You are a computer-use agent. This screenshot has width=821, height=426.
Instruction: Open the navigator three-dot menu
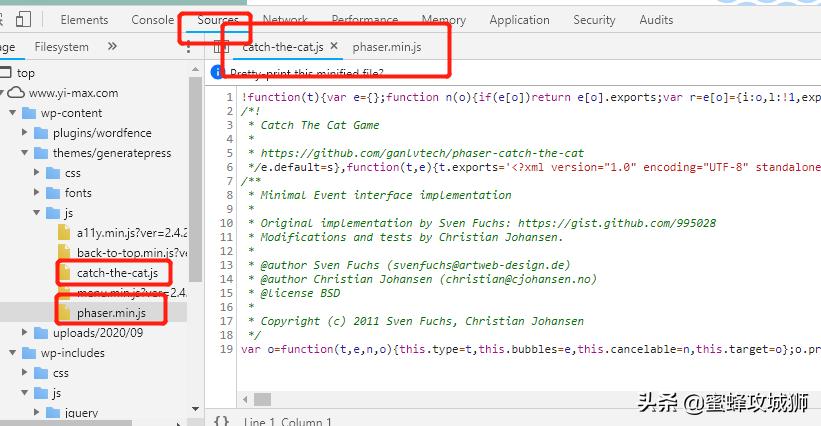(x=188, y=47)
